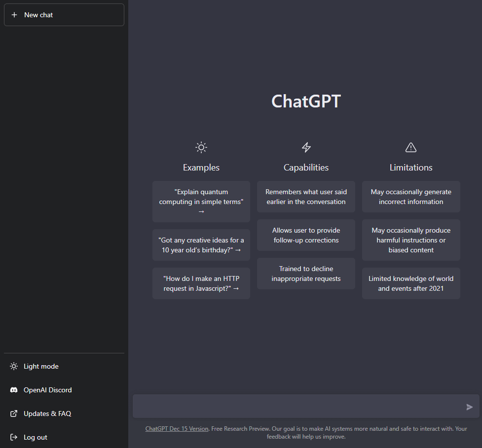Click the send message arrow icon
Screen dimensions: 482x448
(x=469, y=407)
